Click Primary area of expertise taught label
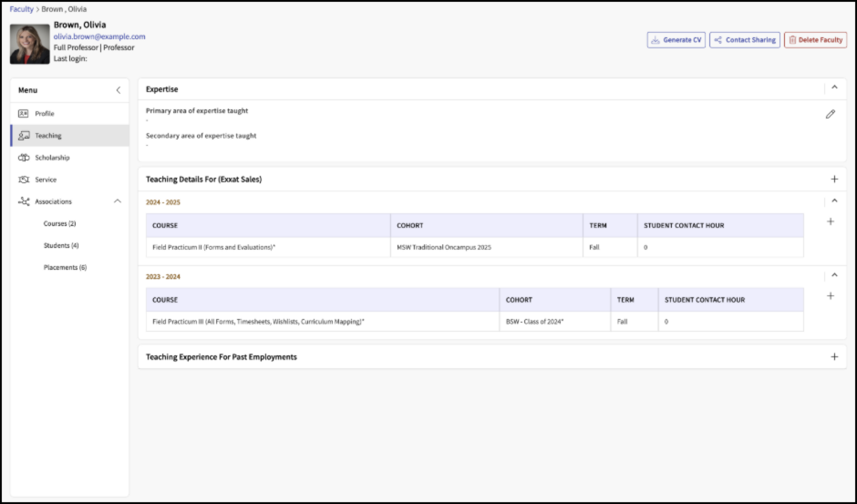 coord(197,111)
